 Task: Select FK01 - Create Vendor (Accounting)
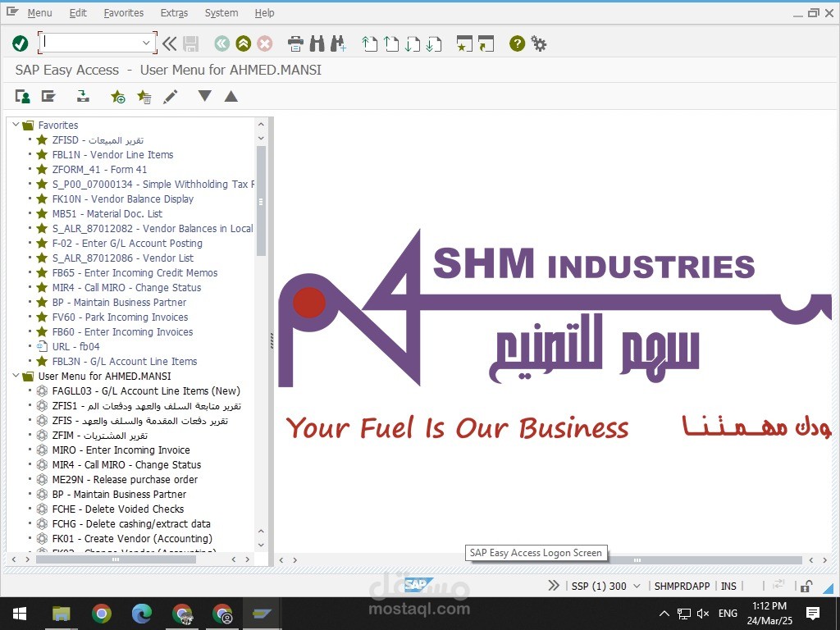[x=132, y=538]
